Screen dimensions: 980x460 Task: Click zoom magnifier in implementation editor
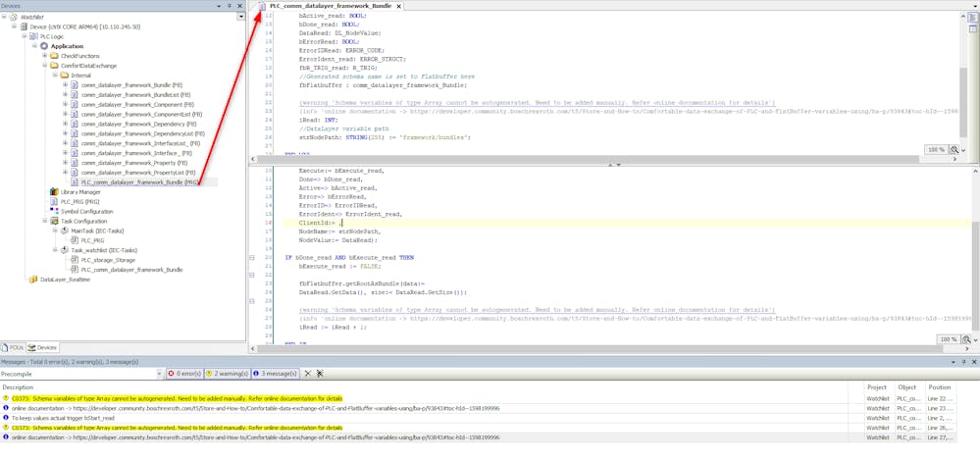click(966, 339)
